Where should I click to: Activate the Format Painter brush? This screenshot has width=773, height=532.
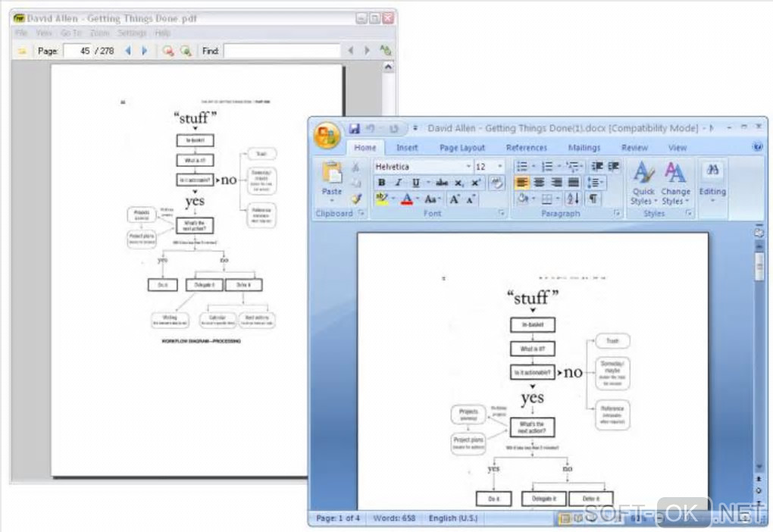click(356, 199)
